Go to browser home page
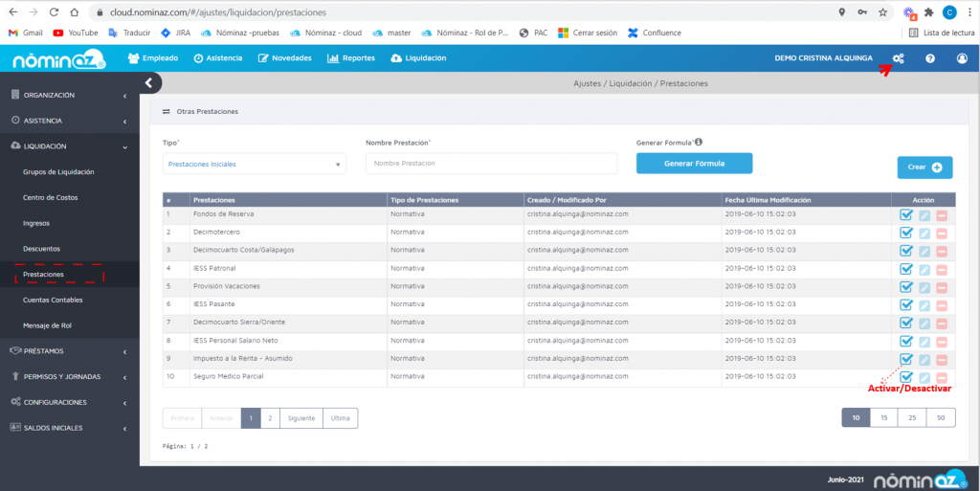Viewport: 980px width, 491px height. (74, 11)
